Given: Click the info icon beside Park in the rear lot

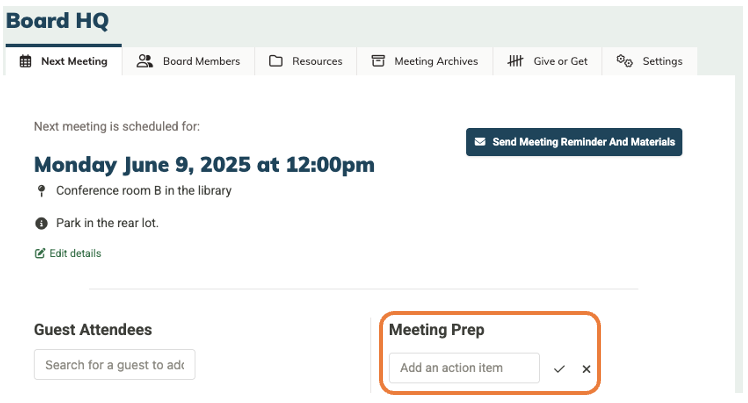Looking at the screenshot, I should 42,223.
